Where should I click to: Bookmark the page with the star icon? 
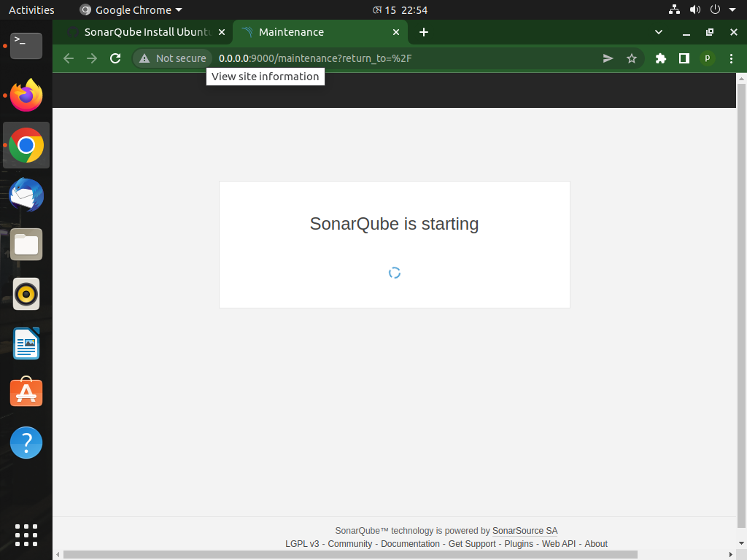(x=632, y=58)
